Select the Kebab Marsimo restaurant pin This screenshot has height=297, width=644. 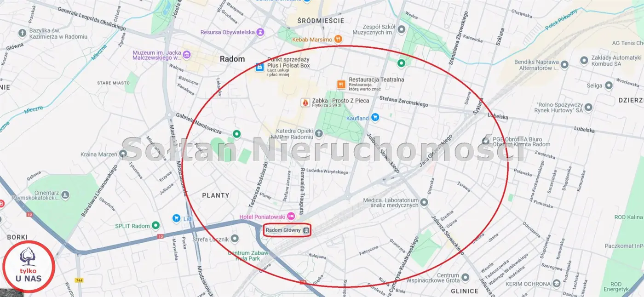[x=338, y=39]
